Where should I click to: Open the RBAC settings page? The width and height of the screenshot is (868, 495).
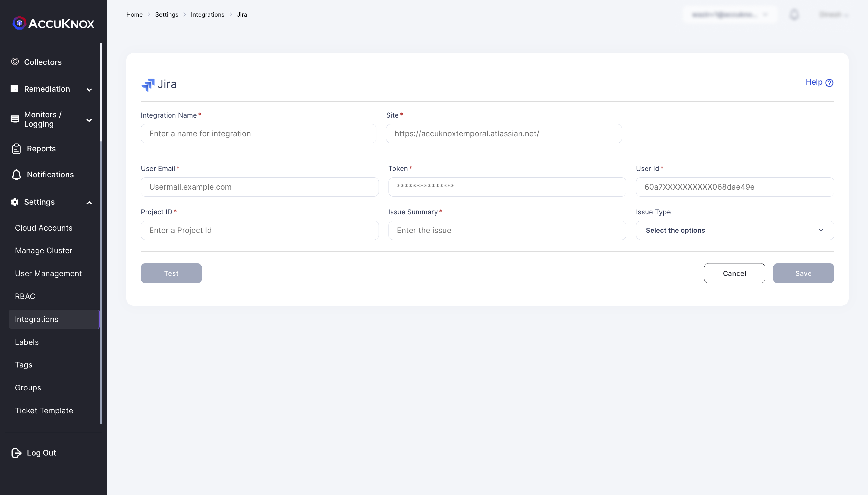coord(25,296)
